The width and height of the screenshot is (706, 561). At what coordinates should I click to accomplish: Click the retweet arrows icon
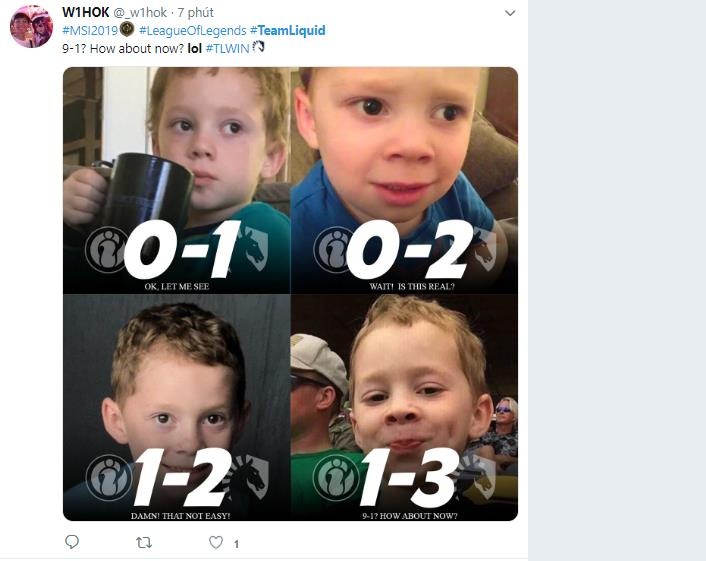pyautogui.click(x=143, y=542)
